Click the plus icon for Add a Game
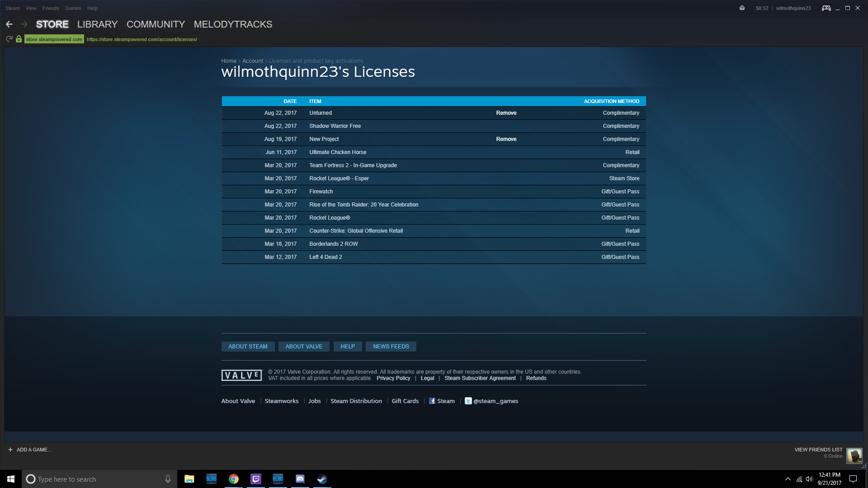The width and height of the screenshot is (868, 488). [10, 450]
